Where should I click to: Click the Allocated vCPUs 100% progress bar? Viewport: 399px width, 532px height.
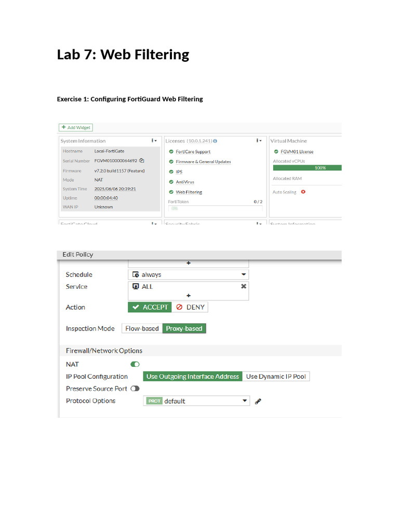coord(307,168)
